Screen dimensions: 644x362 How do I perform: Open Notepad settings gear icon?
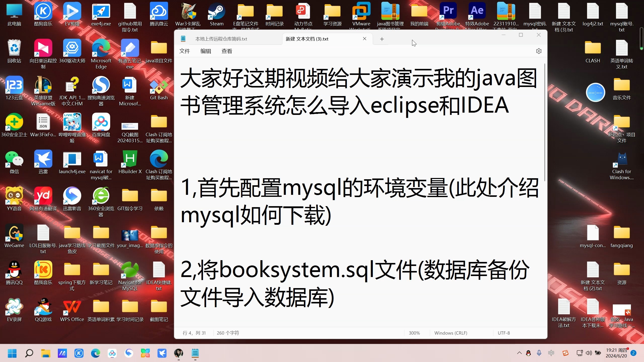[x=539, y=51]
